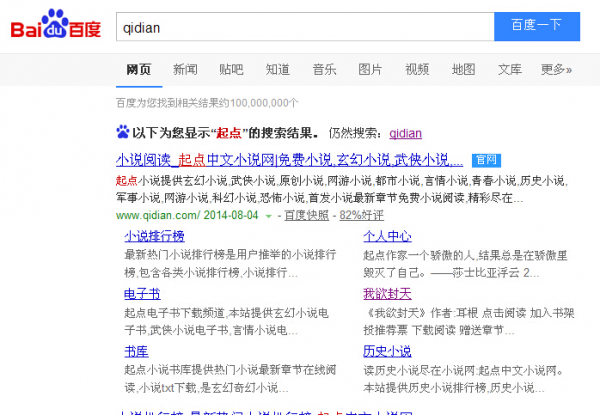
Task: Open the 个人中心 sublink
Action: click(x=387, y=237)
